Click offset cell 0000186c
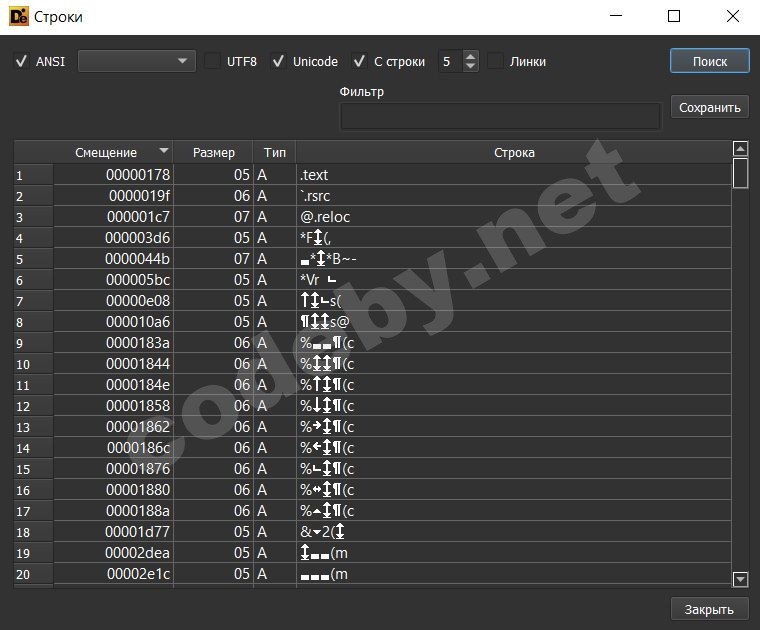 tap(113, 448)
